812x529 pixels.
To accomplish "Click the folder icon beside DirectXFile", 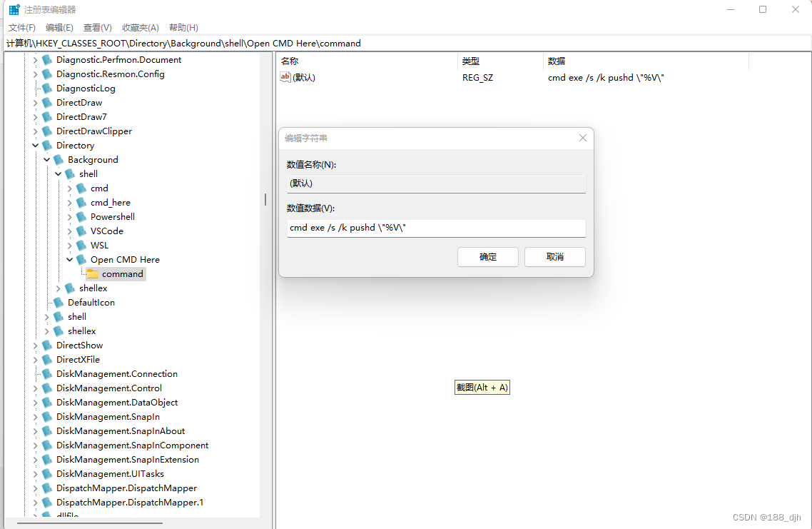I will coord(47,359).
